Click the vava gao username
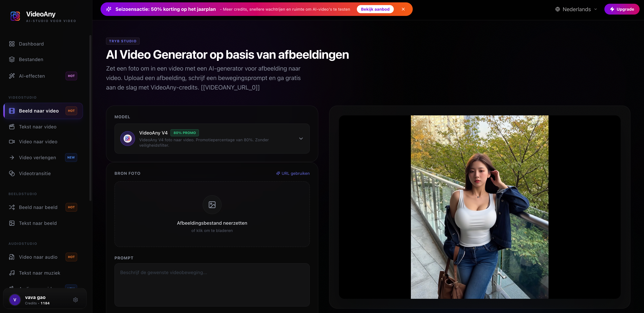Screen dimensions: 644x313 coord(35,297)
